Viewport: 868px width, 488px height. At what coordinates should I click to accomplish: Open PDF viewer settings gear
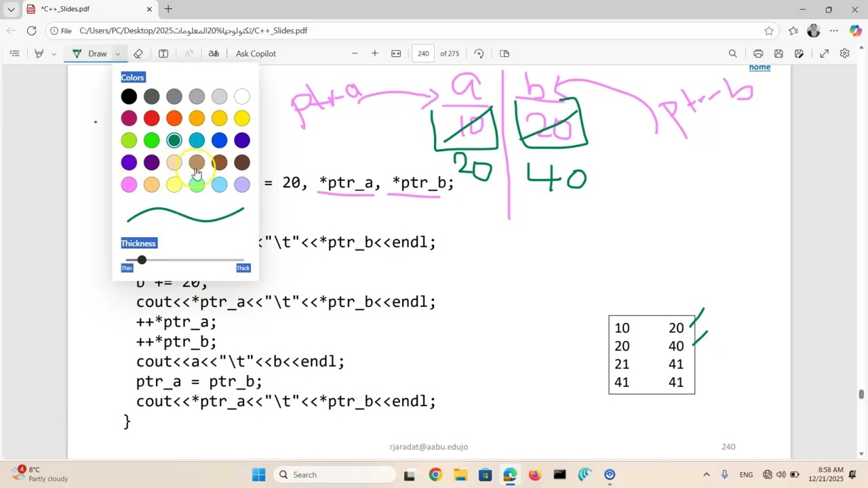tap(844, 54)
